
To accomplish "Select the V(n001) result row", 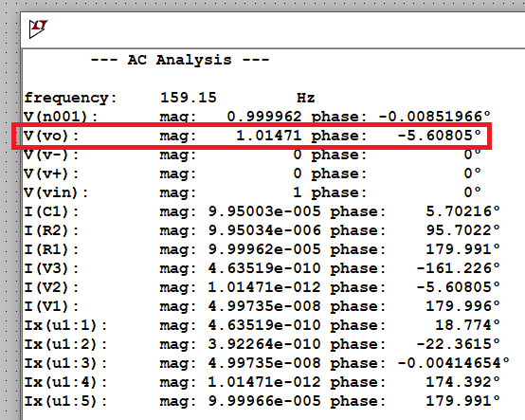I will point(257,117).
